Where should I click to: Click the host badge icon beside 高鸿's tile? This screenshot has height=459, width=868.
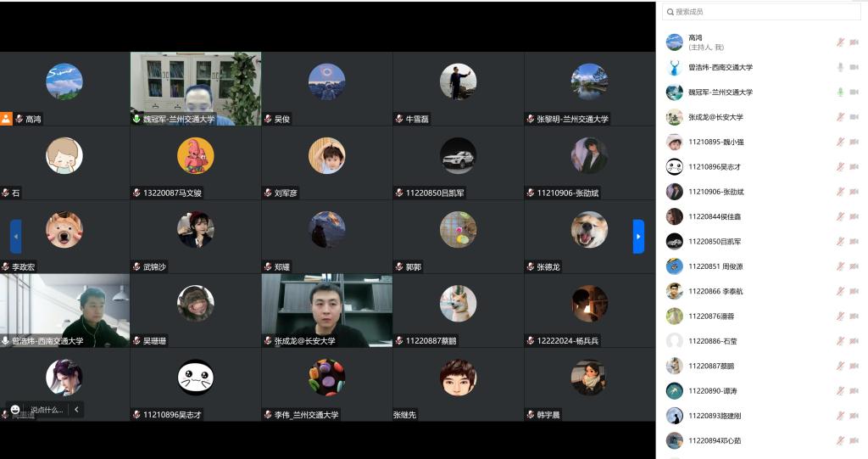(6, 119)
